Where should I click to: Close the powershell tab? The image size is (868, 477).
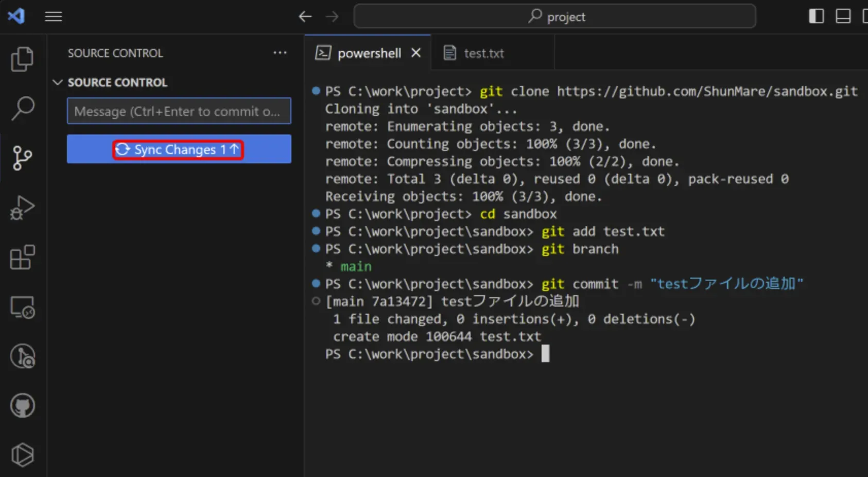[416, 53]
